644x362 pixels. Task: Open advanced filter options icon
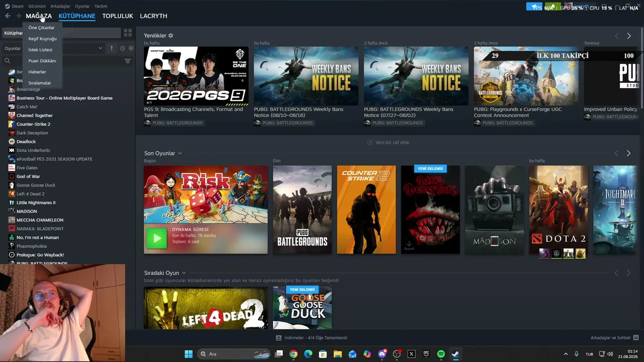click(x=128, y=61)
